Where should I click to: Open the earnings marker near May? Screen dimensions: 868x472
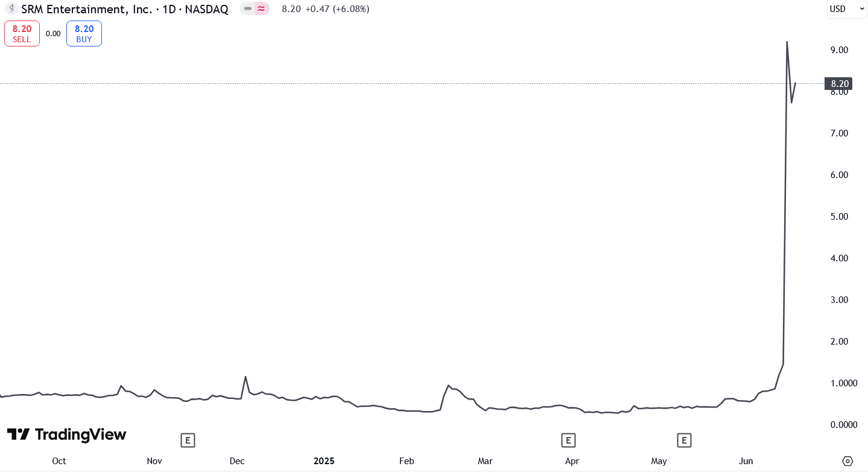[x=683, y=441]
